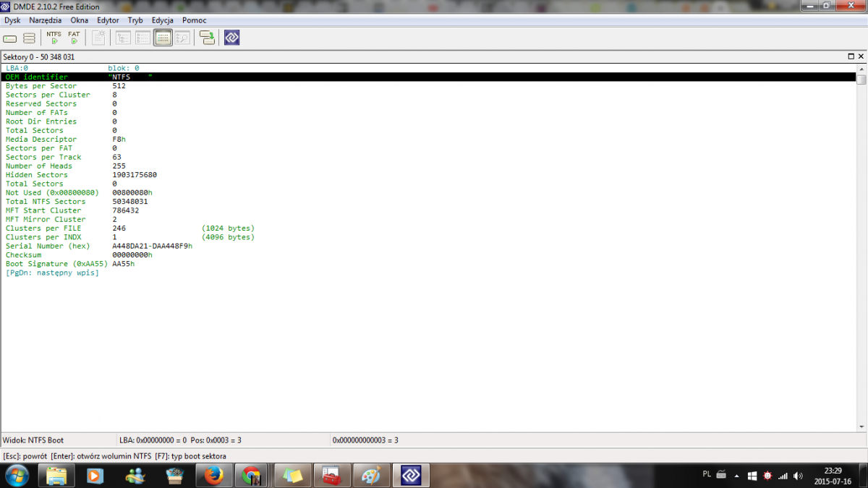The image size is (868, 488).
Task: Open Chrome from the taskbar
Action: tap(251, 476)
